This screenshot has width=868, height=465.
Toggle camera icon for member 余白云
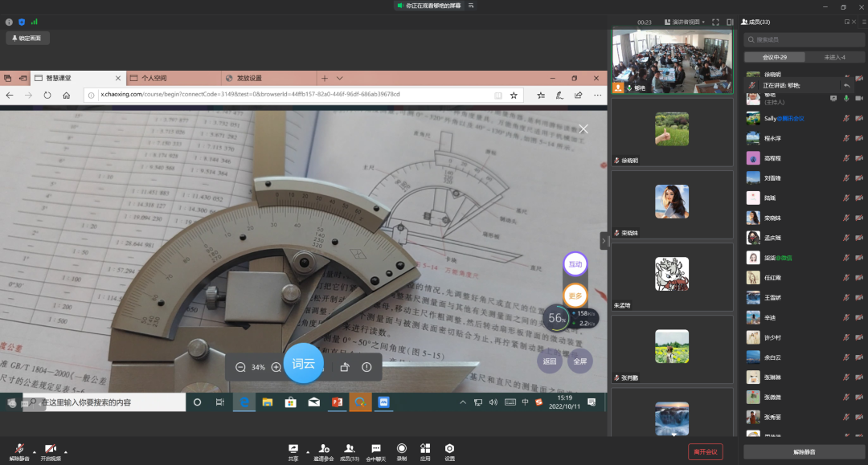coord(858,357)
